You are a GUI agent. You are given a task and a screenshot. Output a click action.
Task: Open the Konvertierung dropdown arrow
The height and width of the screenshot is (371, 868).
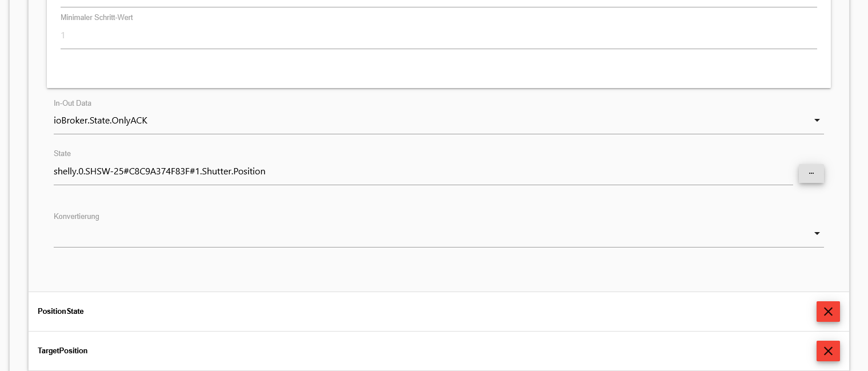click(817, 234)
